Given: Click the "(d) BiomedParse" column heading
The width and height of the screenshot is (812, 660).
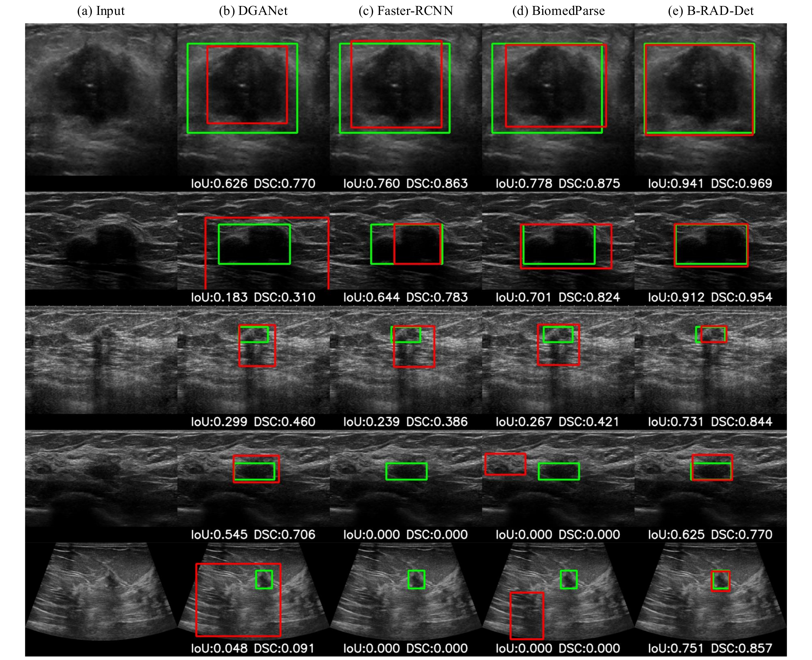Looking at the screenshot, I should pos(558,11).
